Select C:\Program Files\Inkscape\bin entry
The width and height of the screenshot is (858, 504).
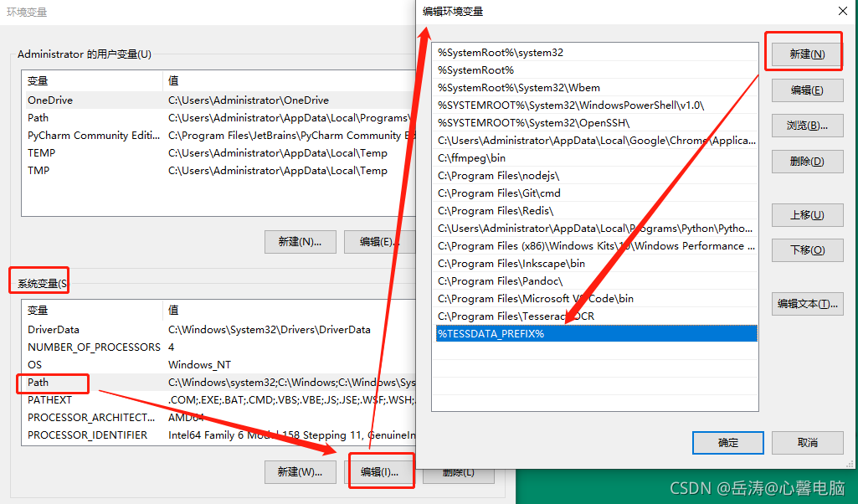point(597,263)
